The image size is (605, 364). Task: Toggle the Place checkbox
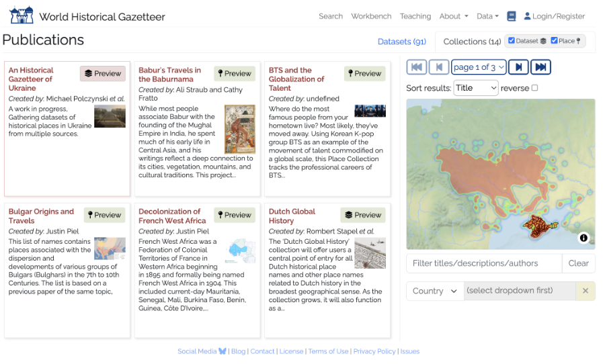click(x=554, y=41)
